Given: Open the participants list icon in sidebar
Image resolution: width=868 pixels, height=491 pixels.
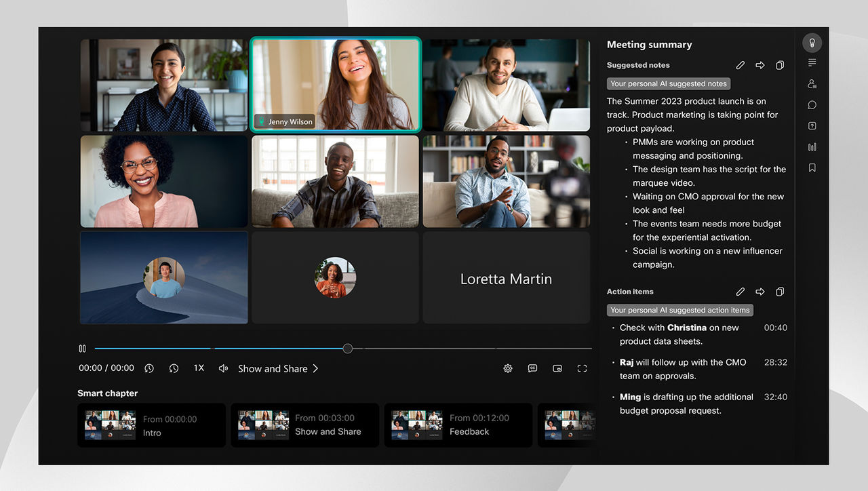Looking at the screenshot, I should tap(812, 83).
